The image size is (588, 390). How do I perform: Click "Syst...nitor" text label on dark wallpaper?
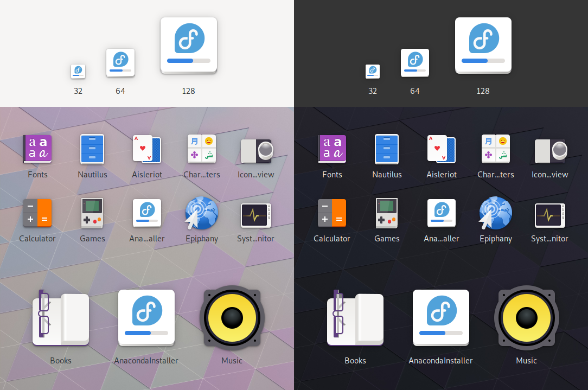tap(549, 239)
